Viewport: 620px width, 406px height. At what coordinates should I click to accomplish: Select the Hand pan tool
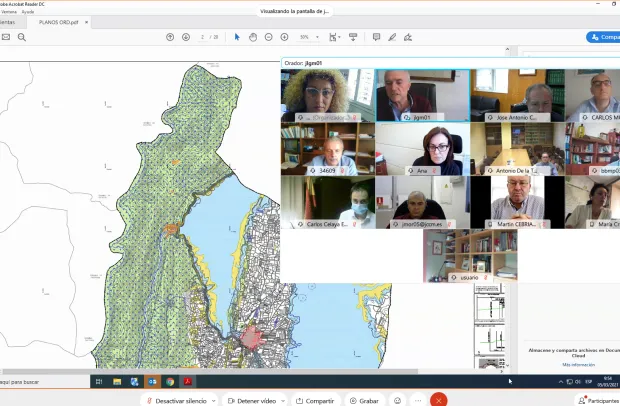pos(254,37)
